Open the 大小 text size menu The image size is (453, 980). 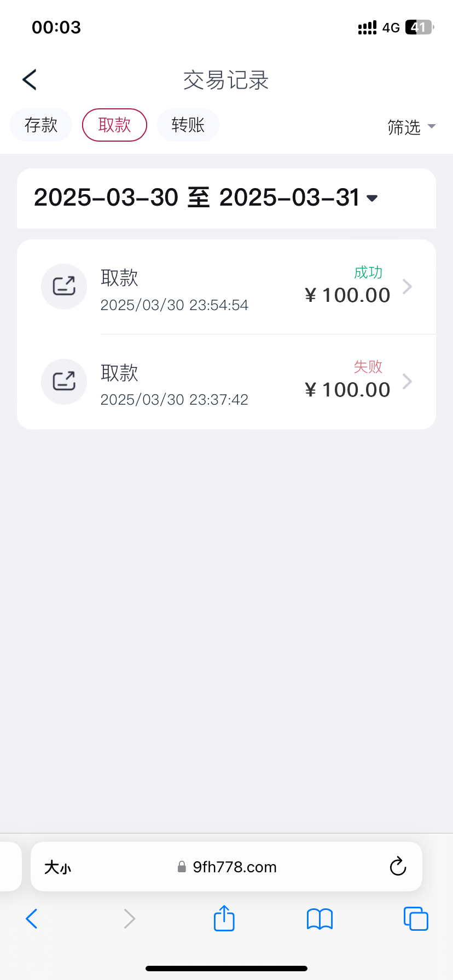click(58, 867)
